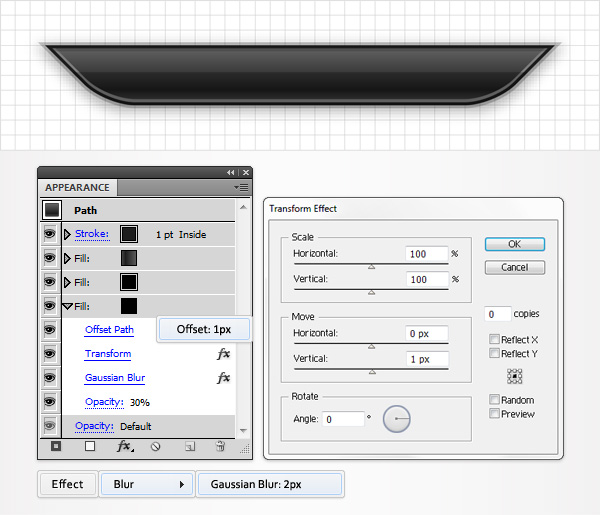600x515 pixels.
Task: Expand the gradient Fill disclosure triangle
Action: click(67, 258)
